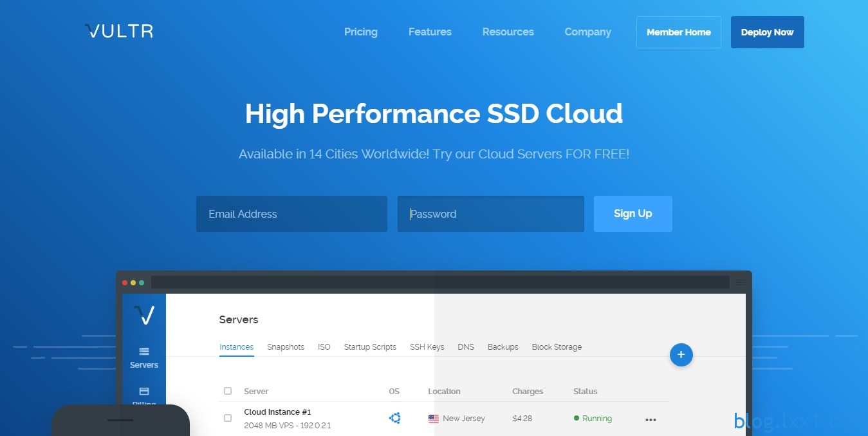Go to Member Home
868x436 pixels.
pos(679,32)
